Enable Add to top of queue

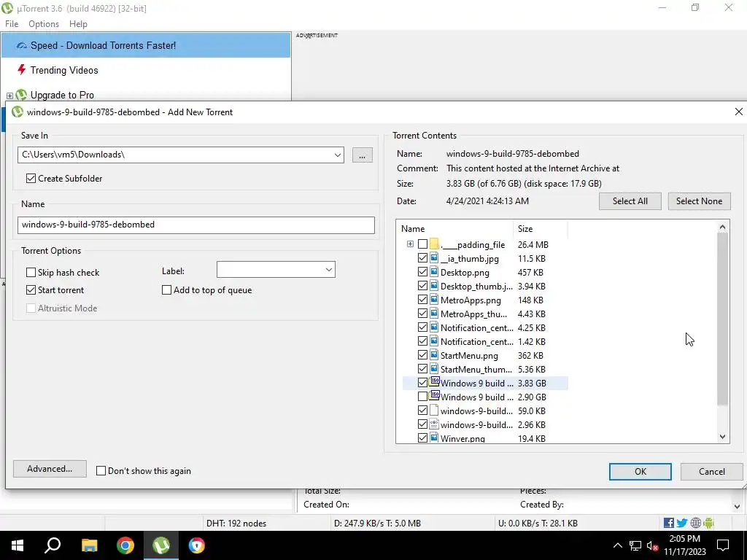(167, 289)
